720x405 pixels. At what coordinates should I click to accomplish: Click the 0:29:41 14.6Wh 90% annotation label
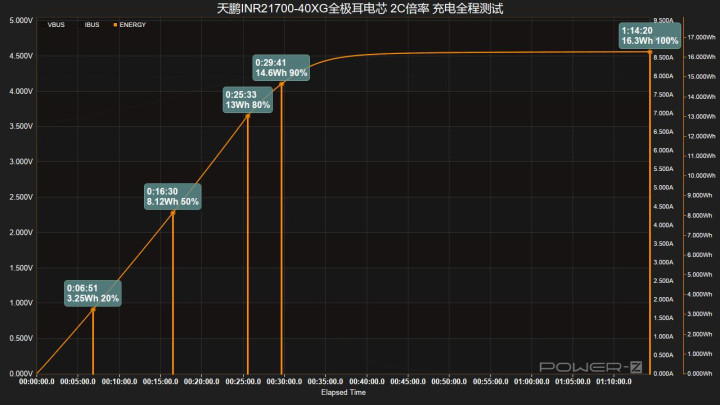[281, 68]
